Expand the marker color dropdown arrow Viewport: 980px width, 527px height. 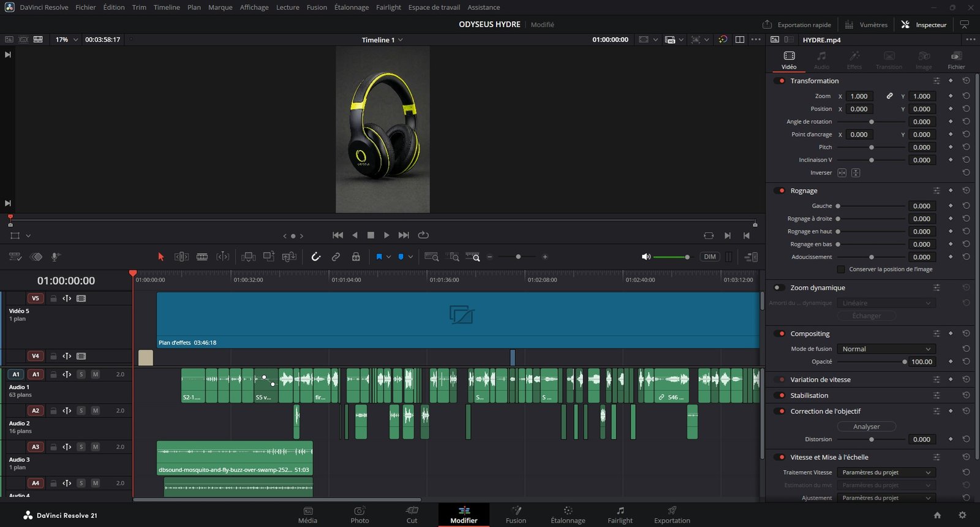click(x=410, y=257)
